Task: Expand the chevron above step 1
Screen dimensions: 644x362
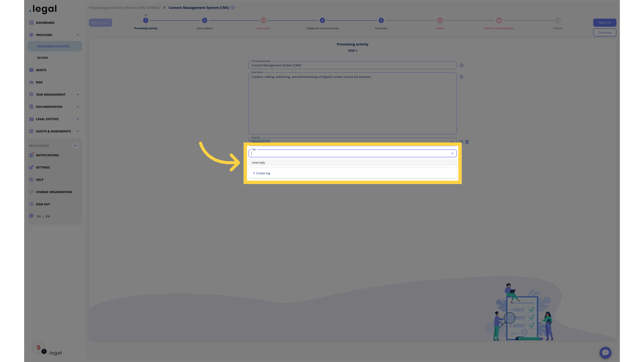Action: point(146,15)
